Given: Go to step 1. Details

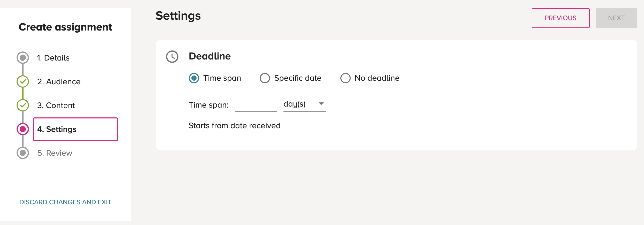Looking at the screenshot, I should 53,58.
